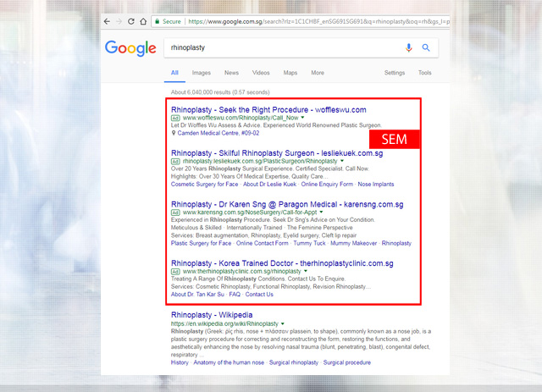The height and width of the screenshot is (392, 542).
Task: Click the browser forward arrow
Action: 119,21
